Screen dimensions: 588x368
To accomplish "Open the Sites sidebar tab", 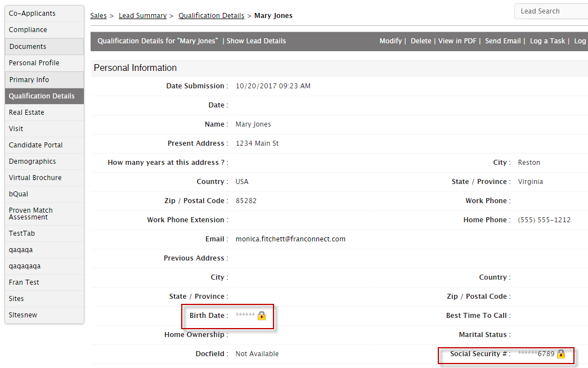I will (44, 299).
